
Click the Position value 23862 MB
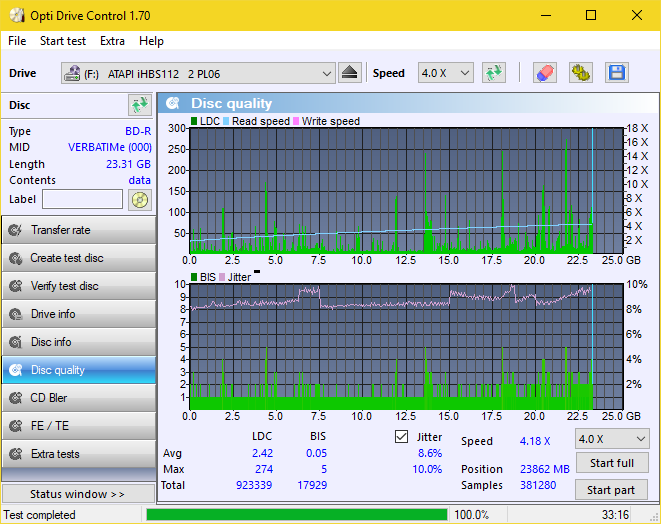click(x=545, y=469)
